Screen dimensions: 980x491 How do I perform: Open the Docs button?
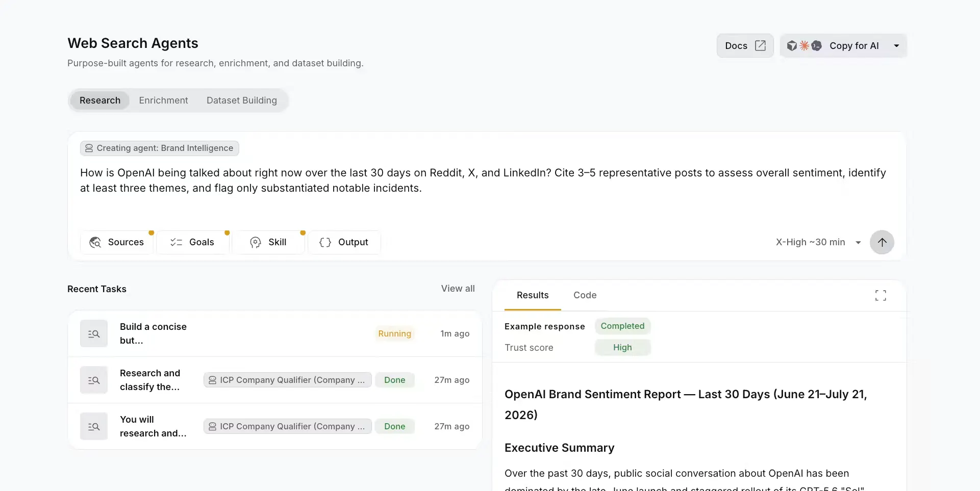click(745, 46)
